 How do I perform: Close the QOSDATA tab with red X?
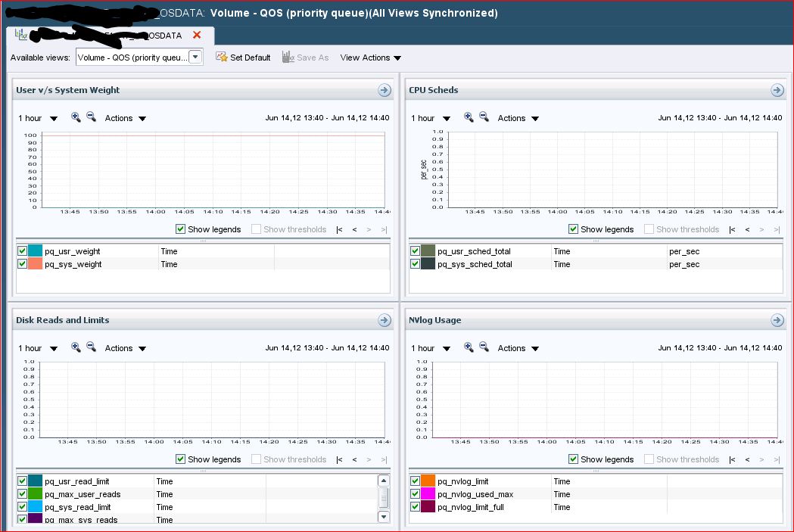click(197, 35)
